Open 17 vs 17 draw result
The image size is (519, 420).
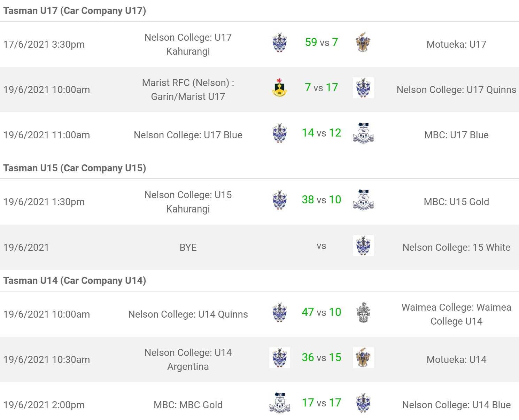tap(321, 403)
